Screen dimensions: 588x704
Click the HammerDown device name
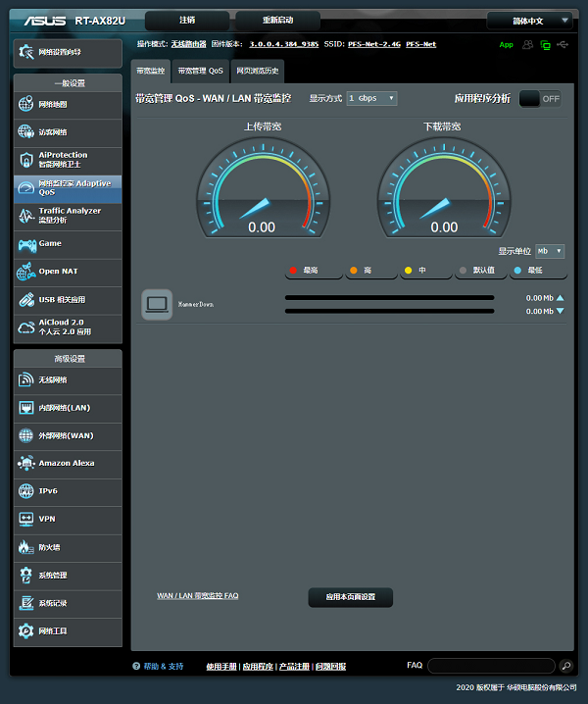(196, 304)
